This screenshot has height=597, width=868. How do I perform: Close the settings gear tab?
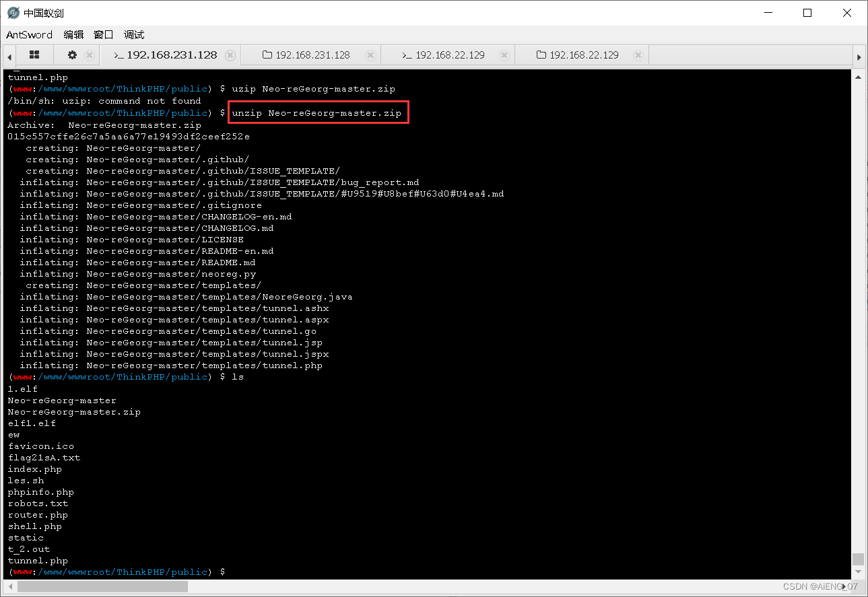pos(89,55)
